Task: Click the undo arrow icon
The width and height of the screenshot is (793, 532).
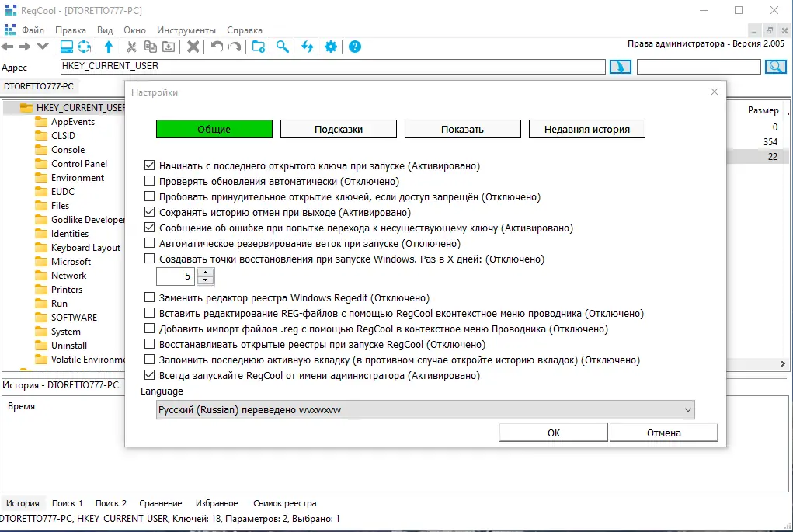Action: (217, 47)
